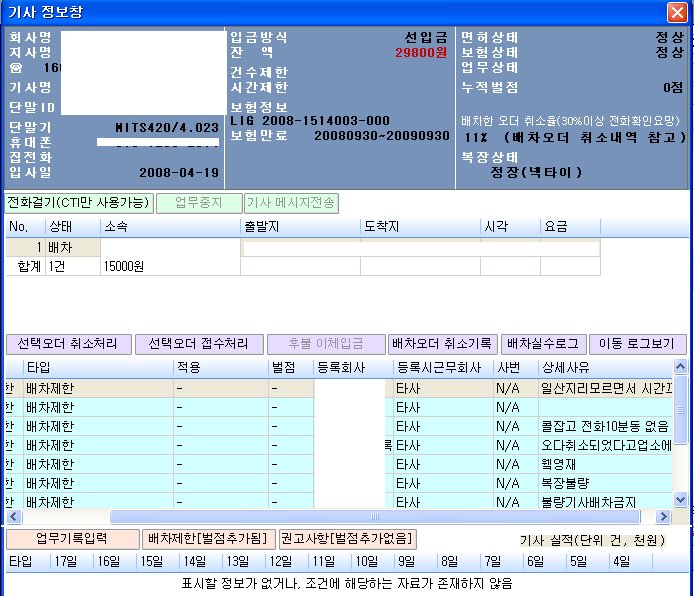
Task: Open the 배차오더 취소기록 log
Action: 443,344
